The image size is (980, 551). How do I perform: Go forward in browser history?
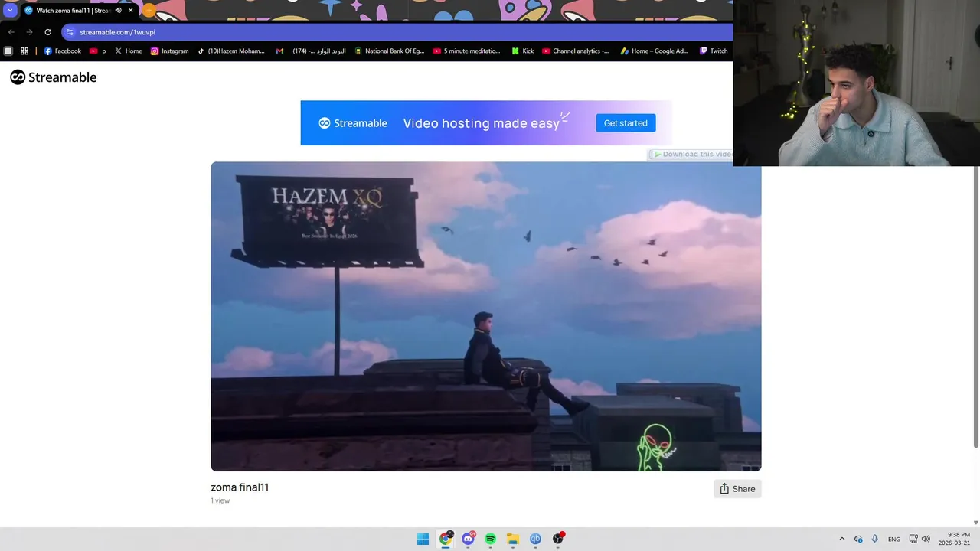29,32
